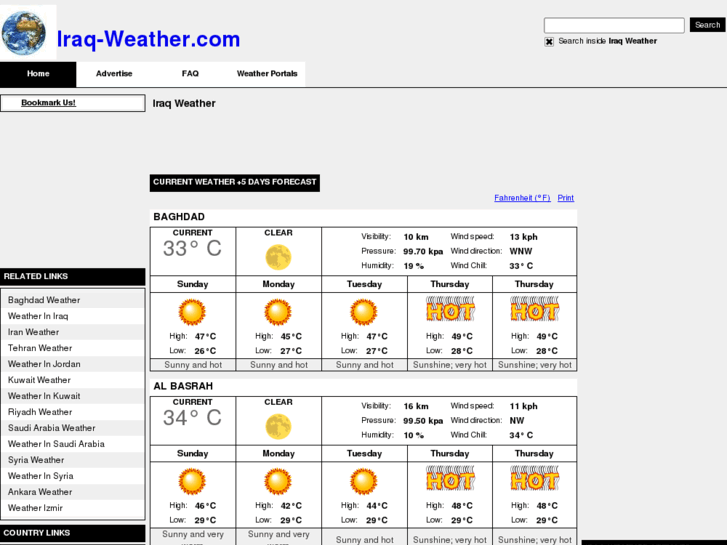Open Weather In Kuwait link
The image size is (727, 545).
pyautogui.click(x=44, y=396)
